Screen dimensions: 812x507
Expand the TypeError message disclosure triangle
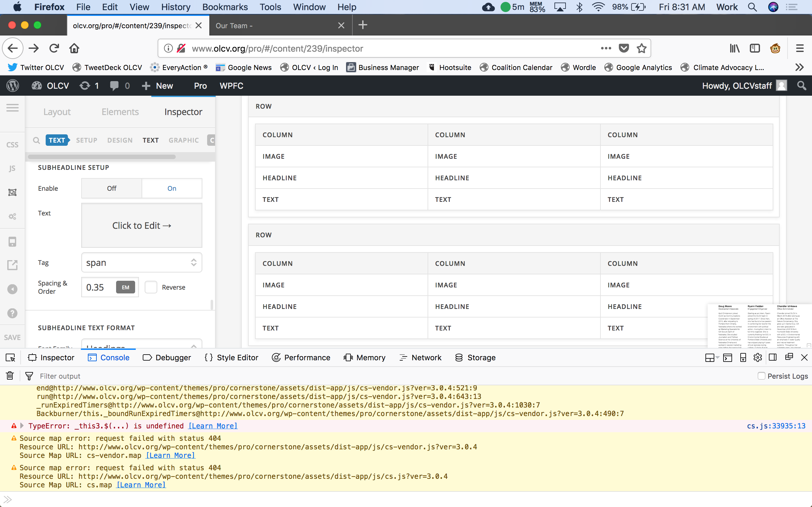coord(22,426)
